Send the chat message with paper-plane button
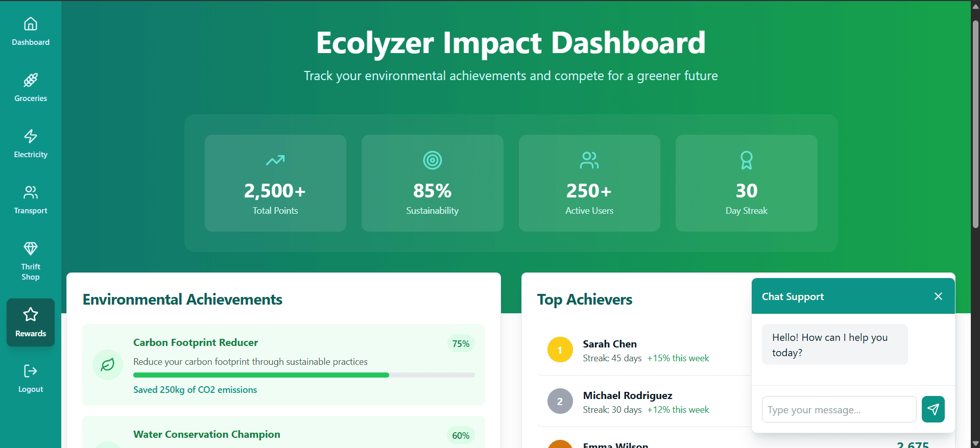Screen dimensions: 980x448 933,409
